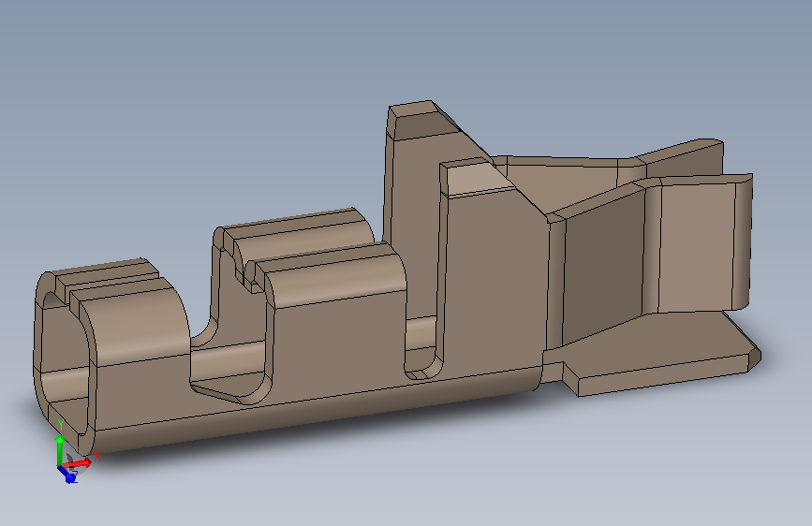
Task: Click the green Y axis arrow of triad
Action: click(60, 450)
